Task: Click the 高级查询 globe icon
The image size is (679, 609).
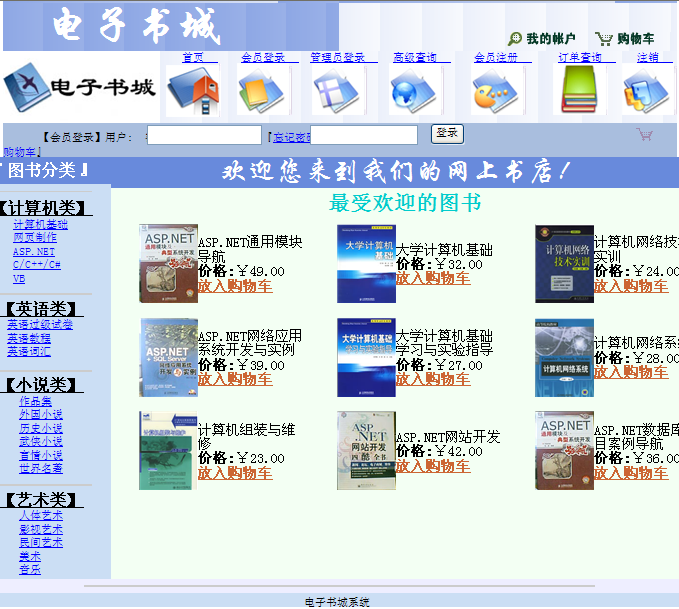Action: [x=415, y=91]
